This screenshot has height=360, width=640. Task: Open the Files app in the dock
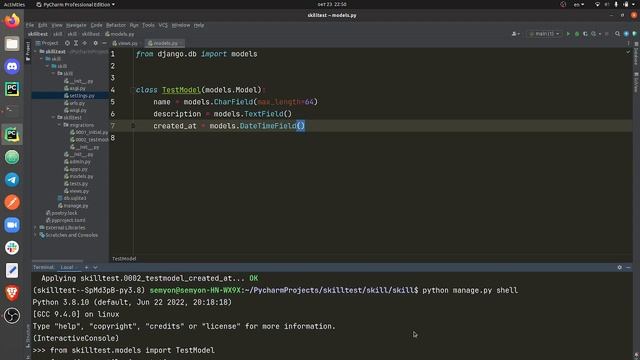coord(12,44)
